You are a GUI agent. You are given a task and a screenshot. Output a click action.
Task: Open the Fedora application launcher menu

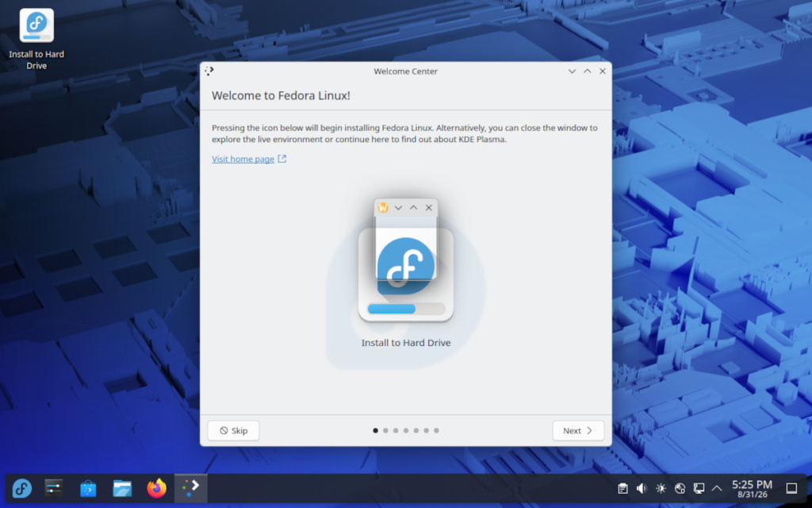point(21,488)
